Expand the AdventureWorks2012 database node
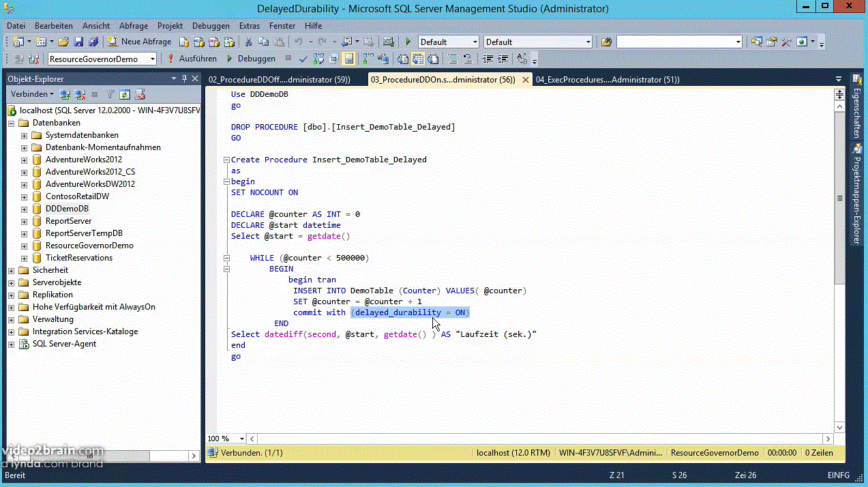The image size is (868, 487). [25, 160]
